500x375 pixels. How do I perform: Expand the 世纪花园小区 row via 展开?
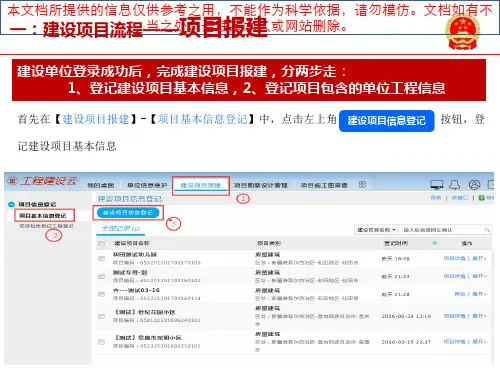click(x=480, y=316)
